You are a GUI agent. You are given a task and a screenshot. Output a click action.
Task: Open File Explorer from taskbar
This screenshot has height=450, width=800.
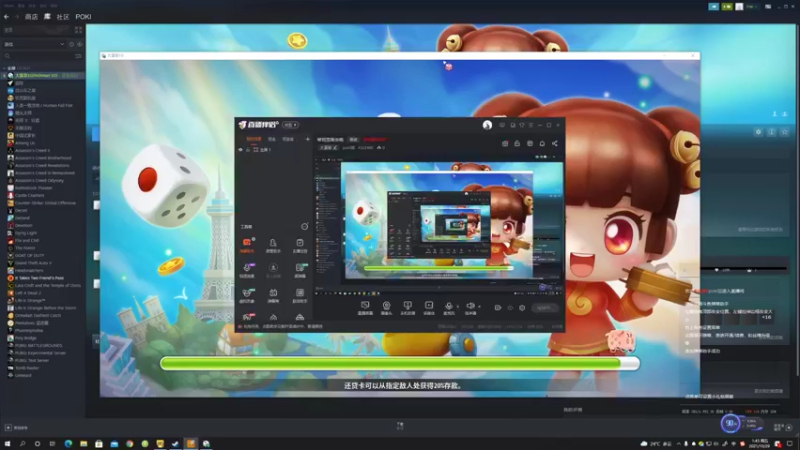coord(84,444)
